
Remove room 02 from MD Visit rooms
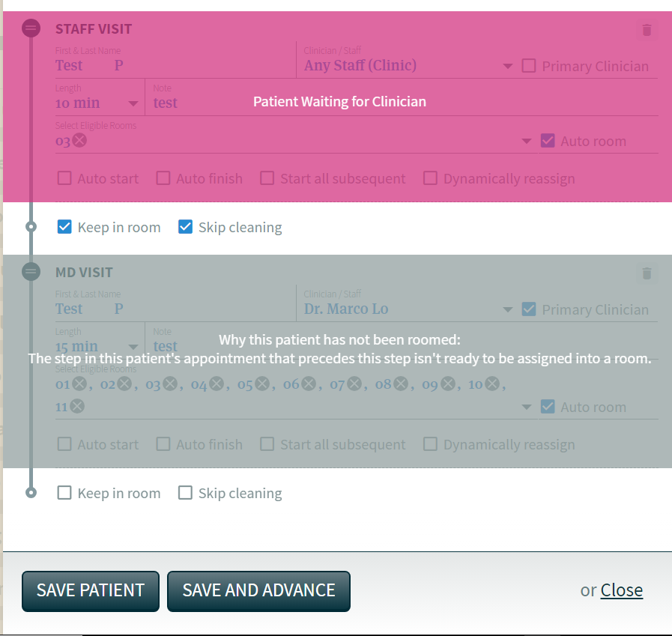124,384
